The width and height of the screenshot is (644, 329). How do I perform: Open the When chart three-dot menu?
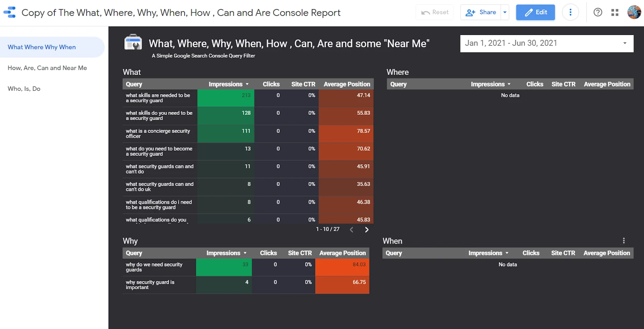624,241
